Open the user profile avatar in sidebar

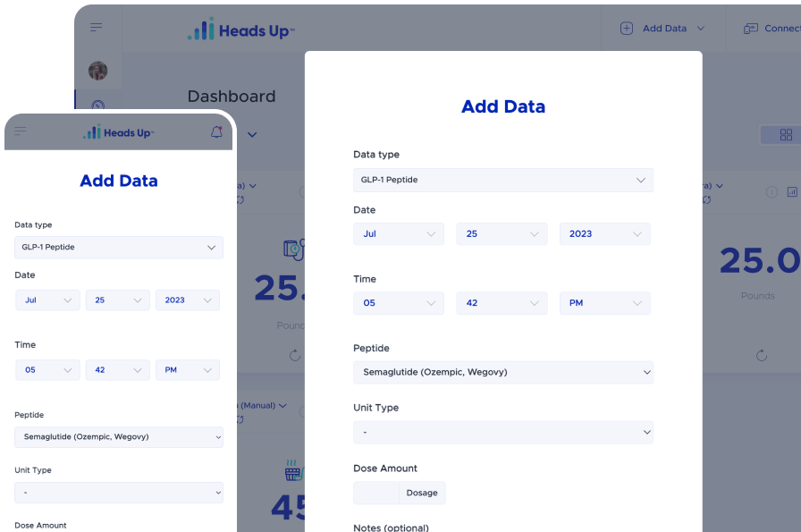97,71
